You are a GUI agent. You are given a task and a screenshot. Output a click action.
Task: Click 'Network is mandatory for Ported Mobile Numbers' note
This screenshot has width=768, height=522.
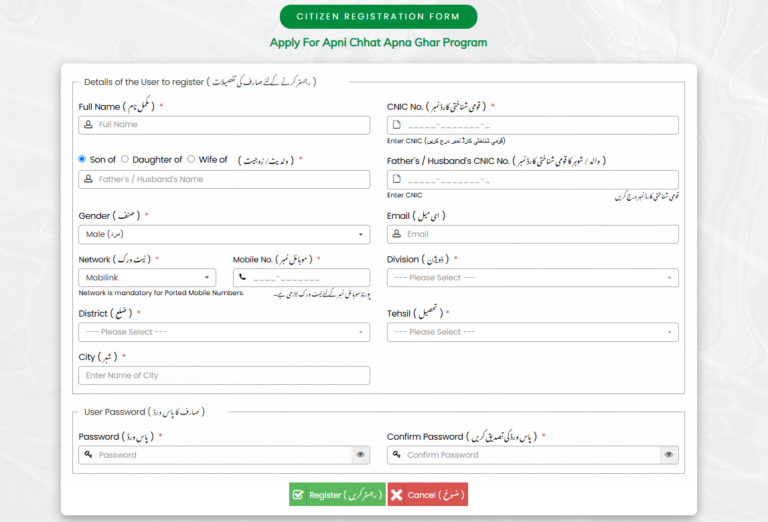coord(161,293)
